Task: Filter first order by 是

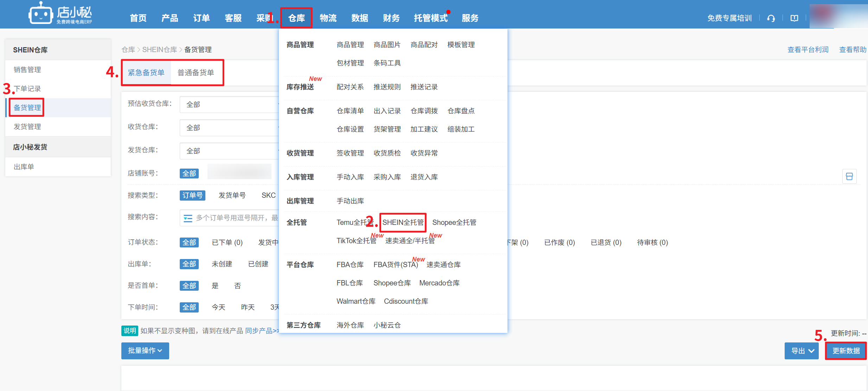Action: point(215,286)
